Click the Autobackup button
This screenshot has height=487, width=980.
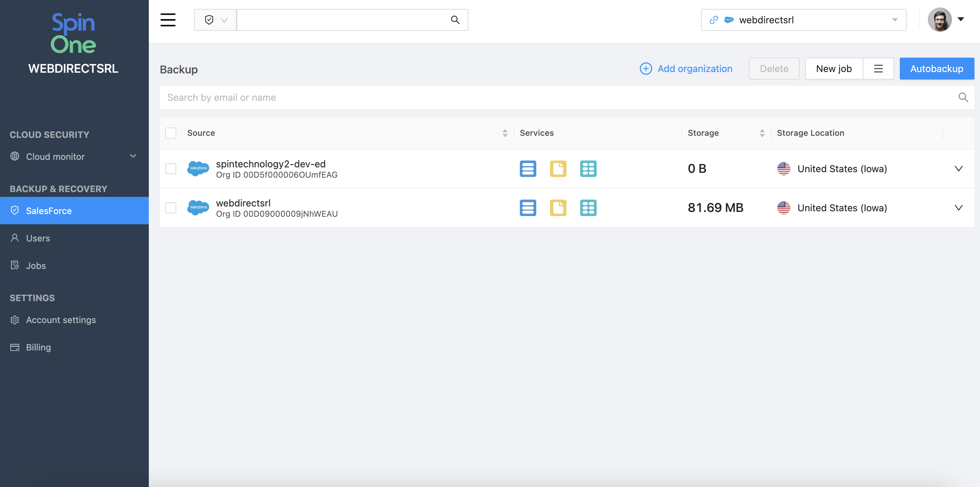pyautogui.click(x=936, y=69)
